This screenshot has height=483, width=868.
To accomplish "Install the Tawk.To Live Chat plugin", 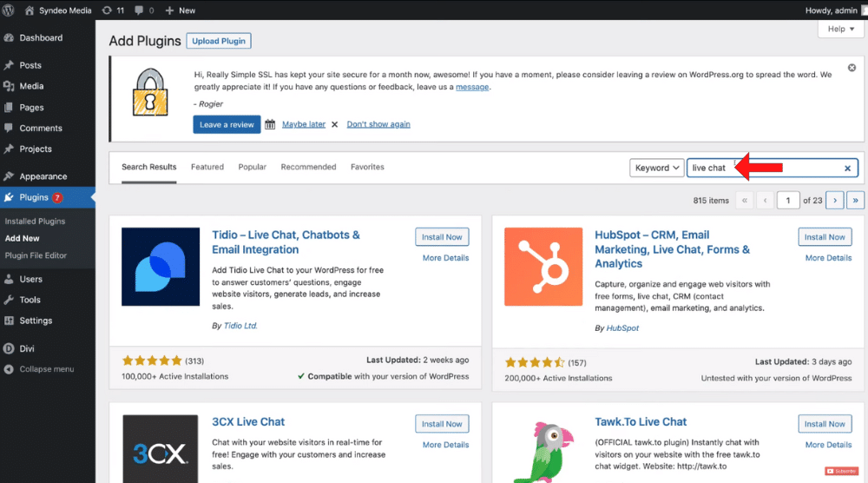I will click(x=825, y=424).
